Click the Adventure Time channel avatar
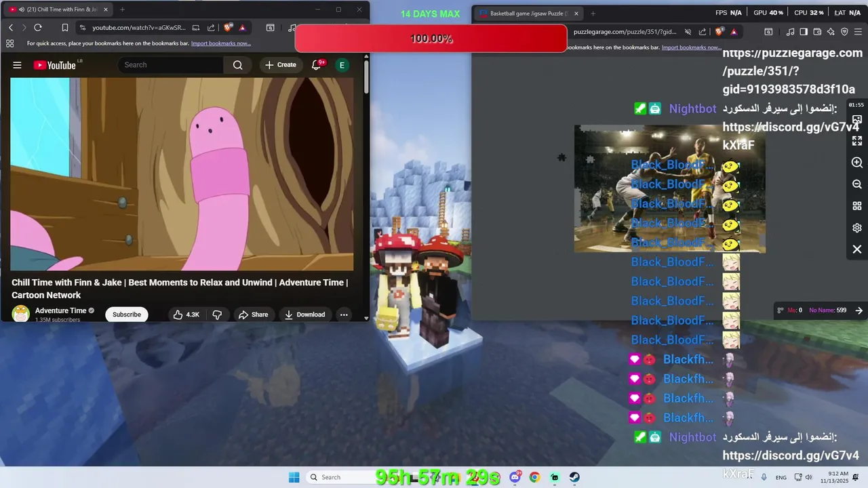 [x=21, y=314]
